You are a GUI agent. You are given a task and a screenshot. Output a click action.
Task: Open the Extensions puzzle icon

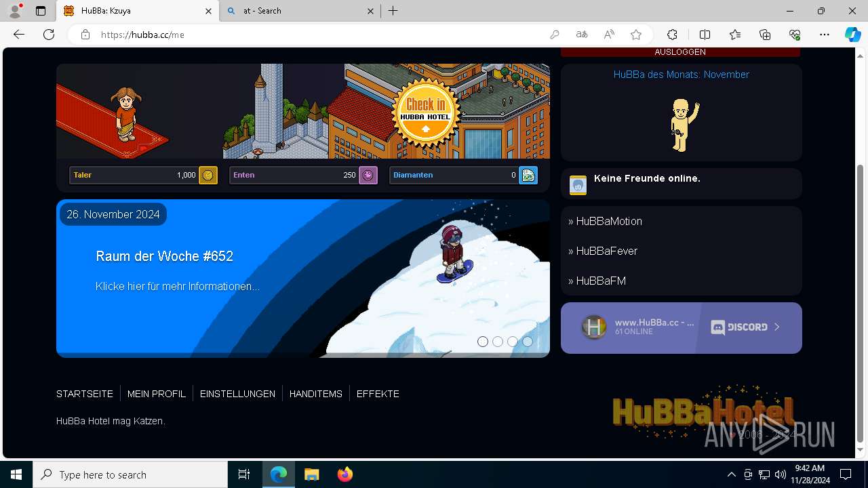pyautogui.click(x=672, y=35)
